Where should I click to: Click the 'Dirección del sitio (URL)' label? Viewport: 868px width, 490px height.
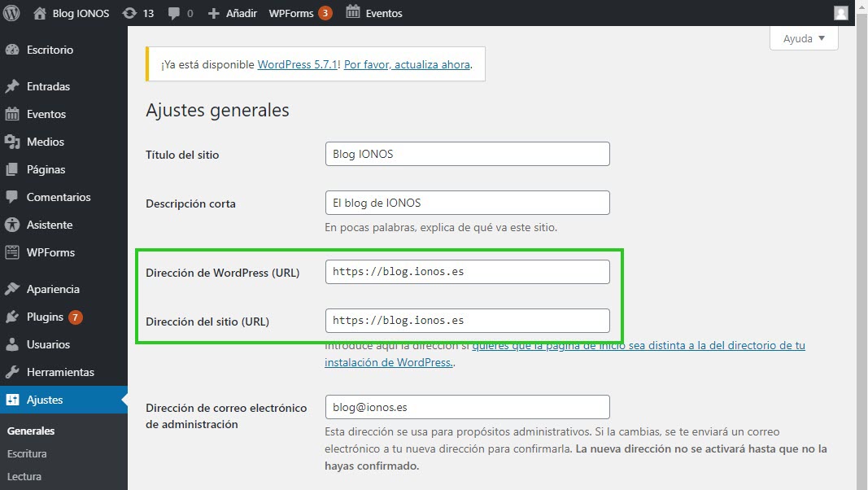(x=207, y=322)
